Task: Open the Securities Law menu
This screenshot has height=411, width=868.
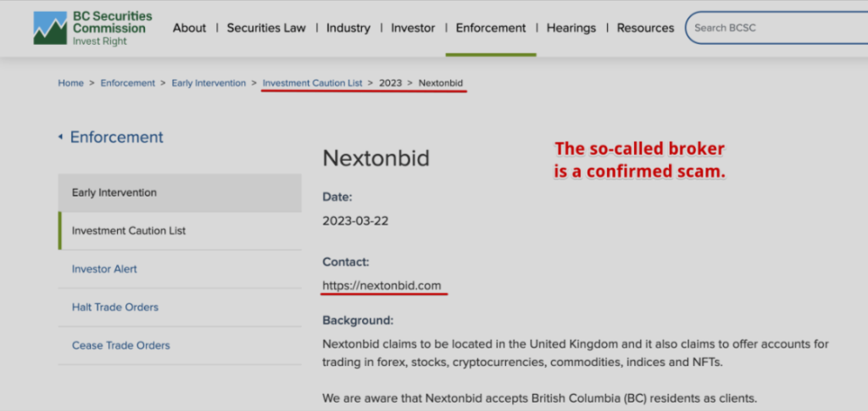Action: pyautogui.click(x=266, y=28)
